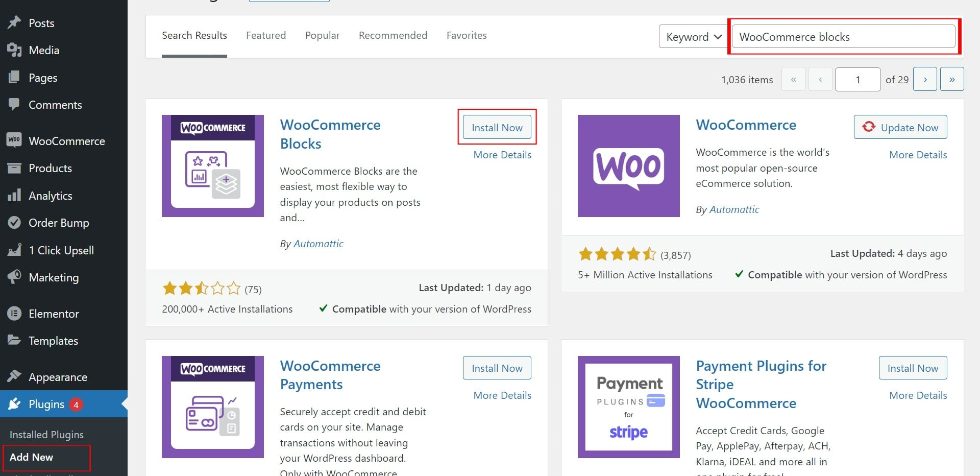Open More Details for Payment Plugins for Stripe
This screenshot has width=980, height=476.
(x=918, y=395)
